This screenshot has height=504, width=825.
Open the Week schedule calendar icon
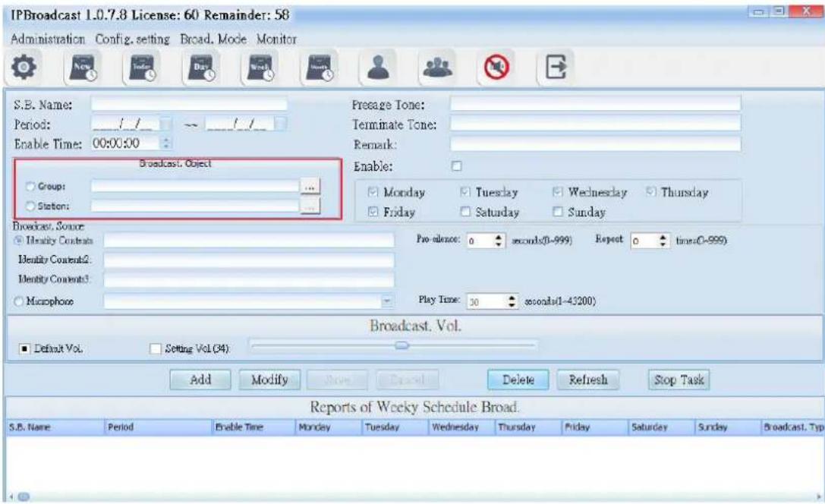[261, 68]
